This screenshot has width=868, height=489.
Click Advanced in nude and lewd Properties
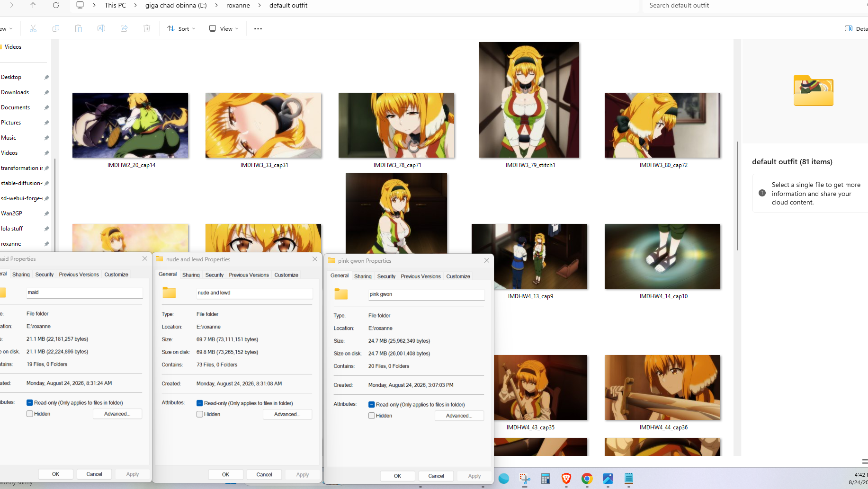[287, 414]
